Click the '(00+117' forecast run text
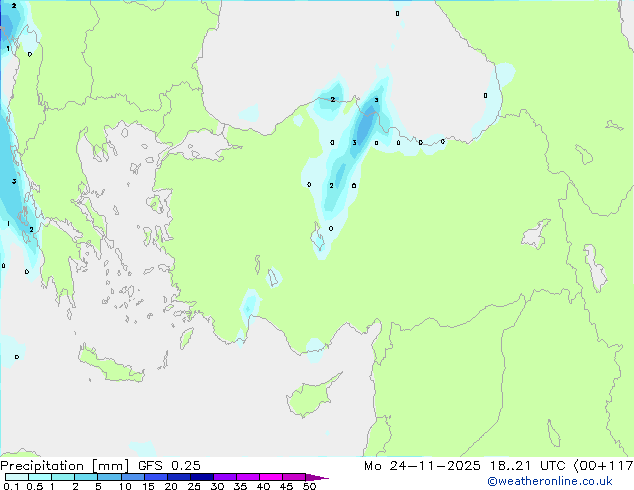 point(603,466)
